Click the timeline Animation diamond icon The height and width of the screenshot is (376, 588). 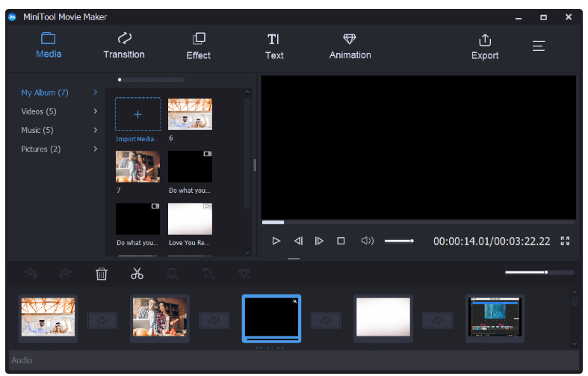tap(244, 274)
